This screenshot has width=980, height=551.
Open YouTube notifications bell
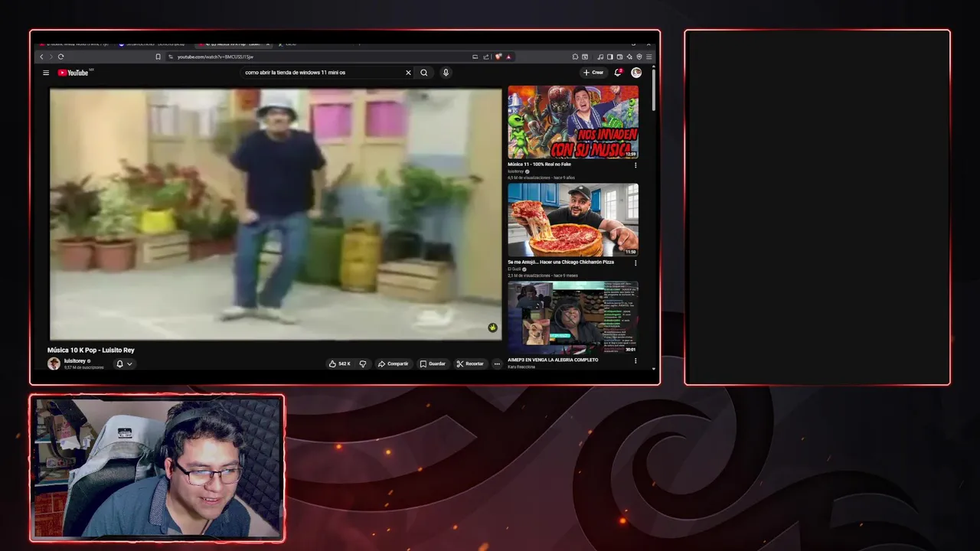(x=618, y=73)
